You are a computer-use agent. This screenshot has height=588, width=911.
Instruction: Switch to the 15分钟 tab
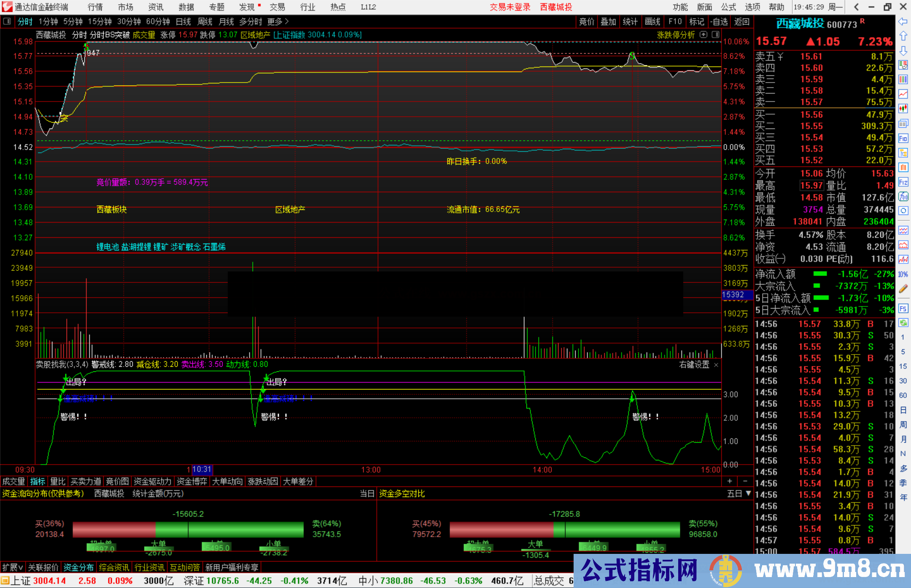point(100,21)
